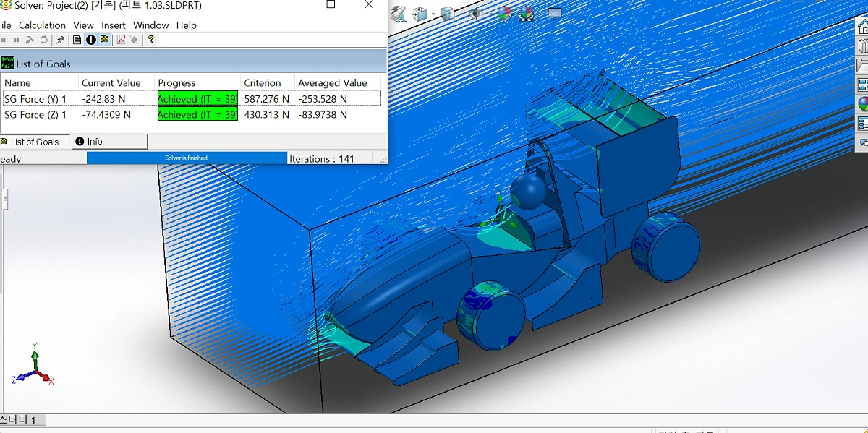Image resolution: width=868 pixels, height=433 pixels.
Task: Open the View menu in Solver window
Action: (84, 25)
